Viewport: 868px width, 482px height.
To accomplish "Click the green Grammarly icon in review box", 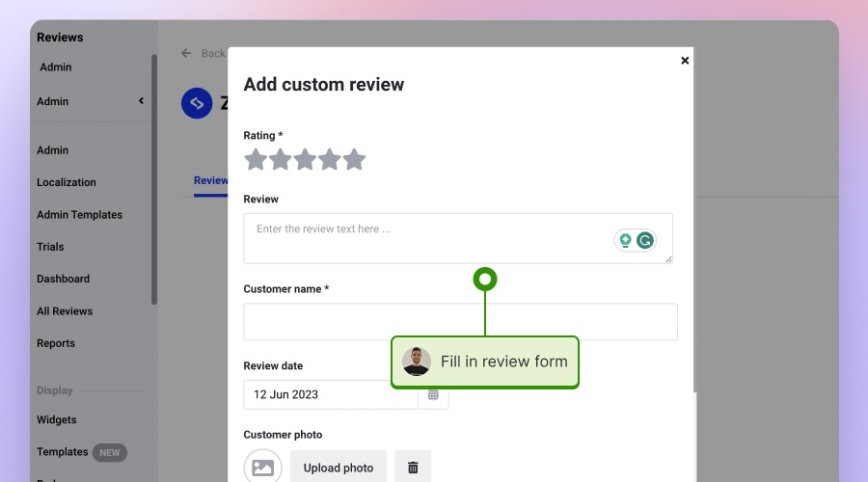I will [645, 241].
